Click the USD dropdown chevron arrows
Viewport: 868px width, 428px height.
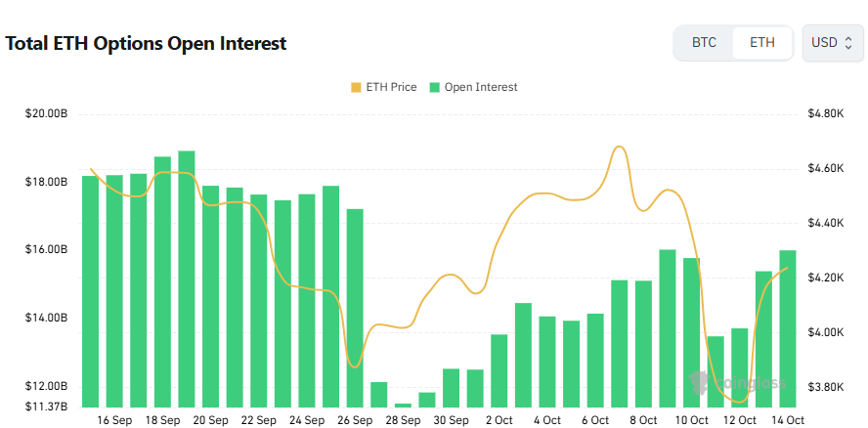pyautogui.click(x=848, y=43)
